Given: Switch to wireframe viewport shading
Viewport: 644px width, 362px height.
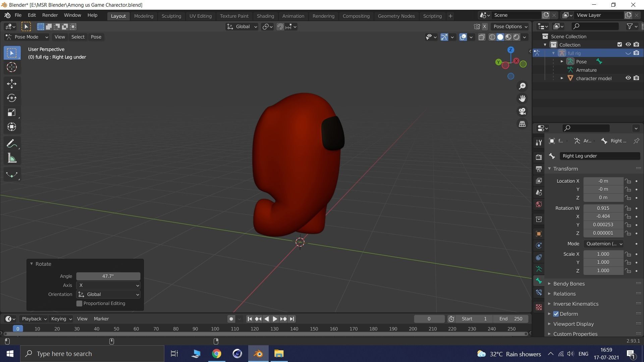Looking at the screenshot, I should tap(492, 37).
